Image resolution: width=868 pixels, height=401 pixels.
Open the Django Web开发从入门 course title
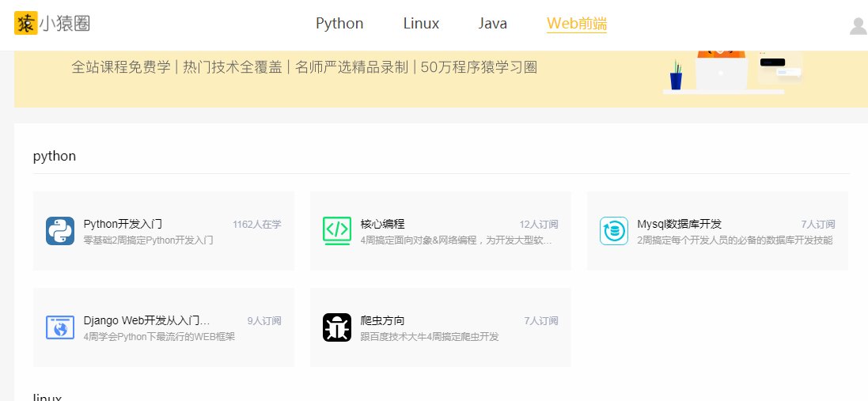pyautogui.click(x=146, y=320)
